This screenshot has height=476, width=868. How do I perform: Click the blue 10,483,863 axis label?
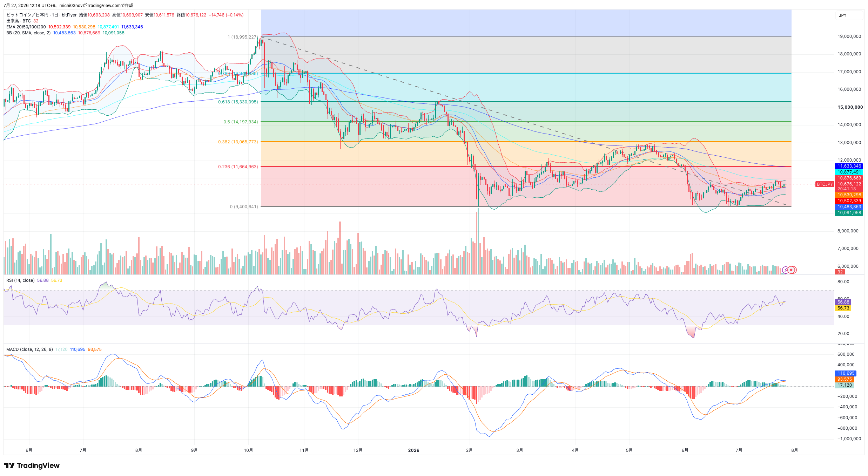[x=849, y=207]
